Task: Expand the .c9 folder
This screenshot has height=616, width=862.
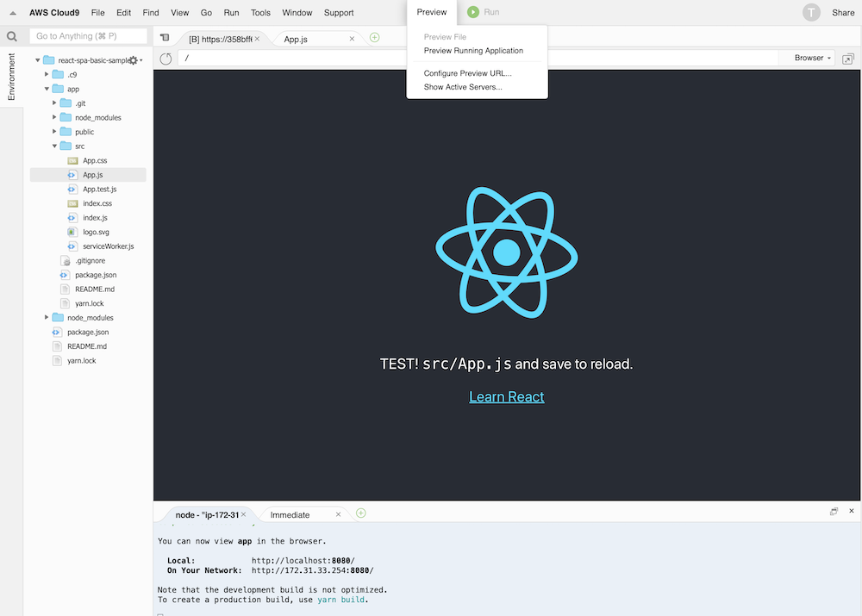Action: point(47,74)
